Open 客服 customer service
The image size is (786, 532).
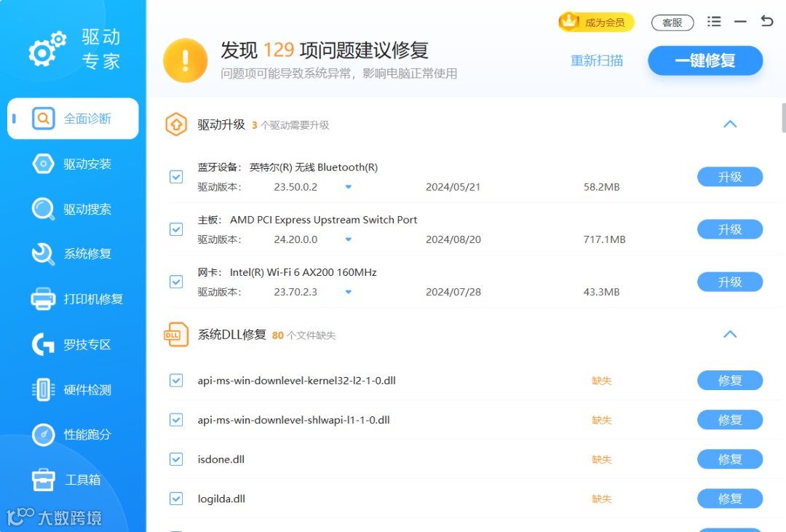point(672,23)
